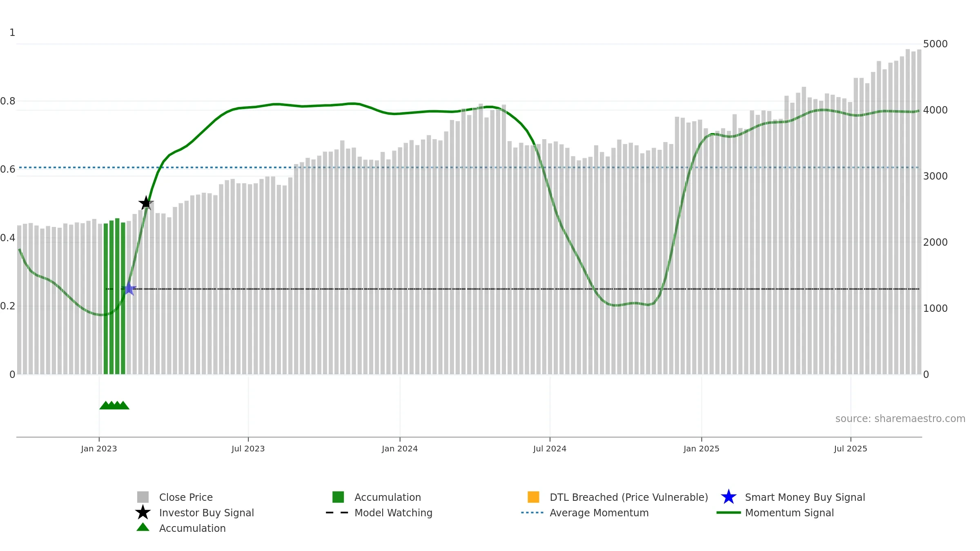Click the green accumulation bars in the chart
The width and height of the screenshot is (980, 551).
click(114, 298)
